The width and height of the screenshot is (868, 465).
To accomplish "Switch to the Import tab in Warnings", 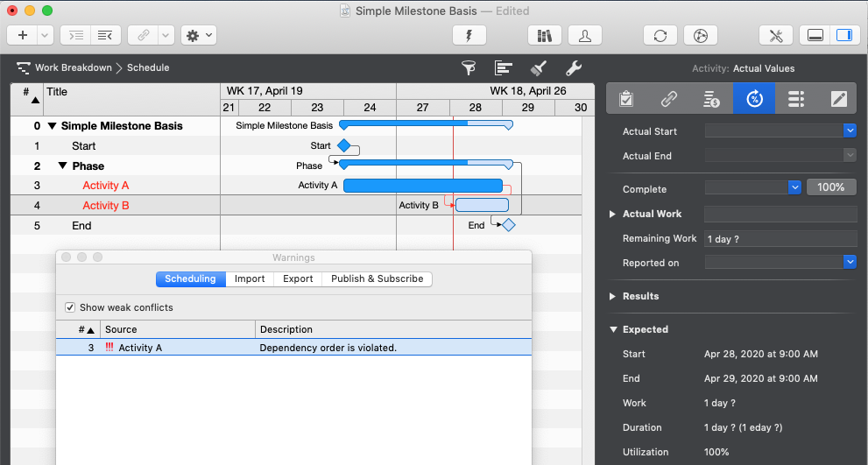I will coord(250,278).
